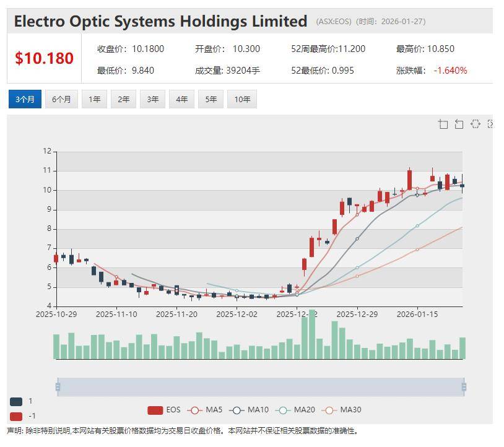This screenshot has height=447, width=504.
Task: Click the tallest volume bar in the chart
Action: coord(312,334)
